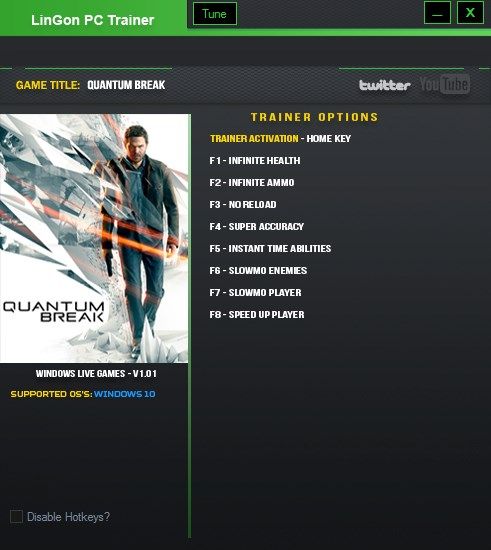Screen dimensions: 491x550
Task: Select the F4 - Super Accuracy option
Action: tap(256, 227)
